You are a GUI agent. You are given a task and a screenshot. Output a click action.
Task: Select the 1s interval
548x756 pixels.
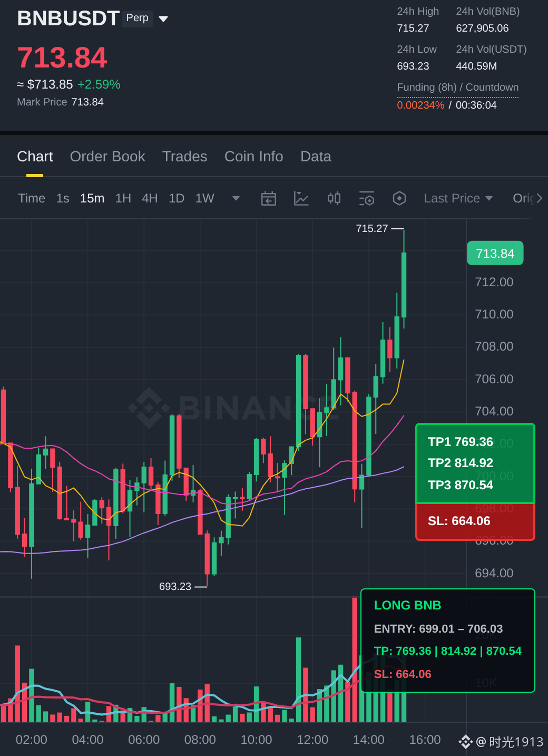click(63, 198)
